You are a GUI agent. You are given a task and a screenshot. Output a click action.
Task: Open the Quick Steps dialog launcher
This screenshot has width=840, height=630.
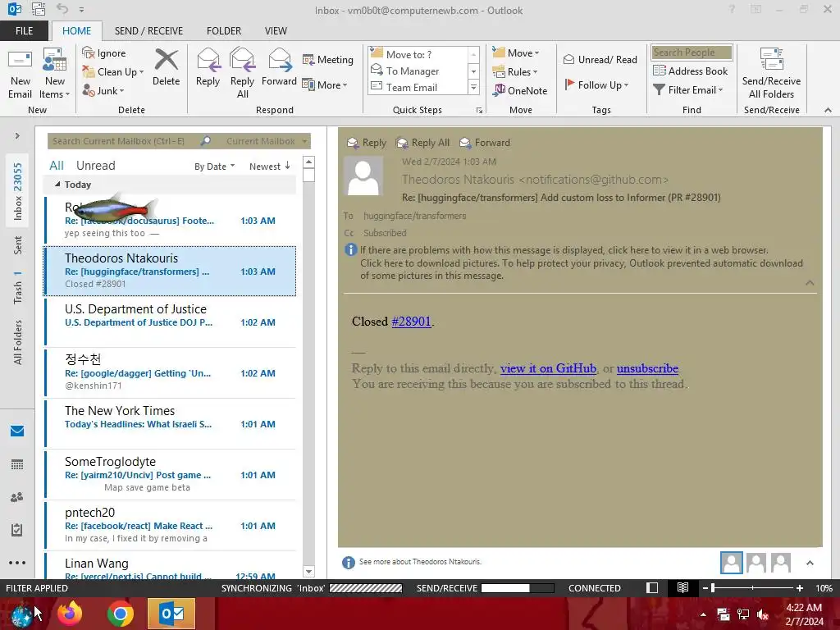point(479,111)
